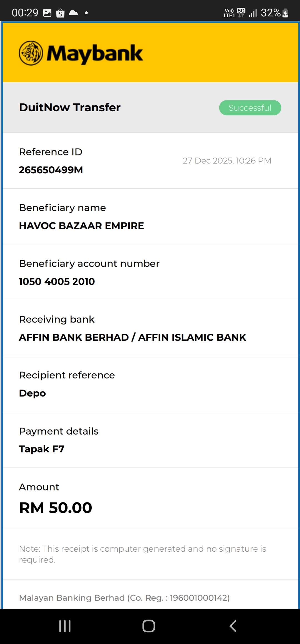This screenshot has width=300, height=644.
Task: Select the Reference ID 265650499M
Action: tap(51, 170)
